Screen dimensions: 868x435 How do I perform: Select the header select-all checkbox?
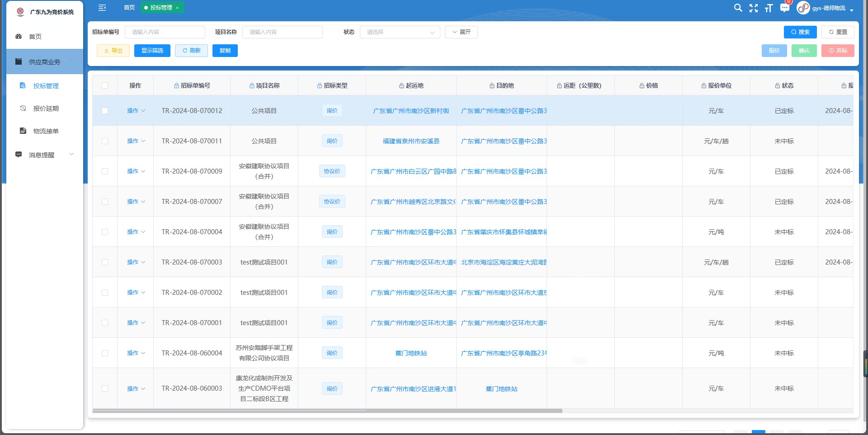[105, 85]
